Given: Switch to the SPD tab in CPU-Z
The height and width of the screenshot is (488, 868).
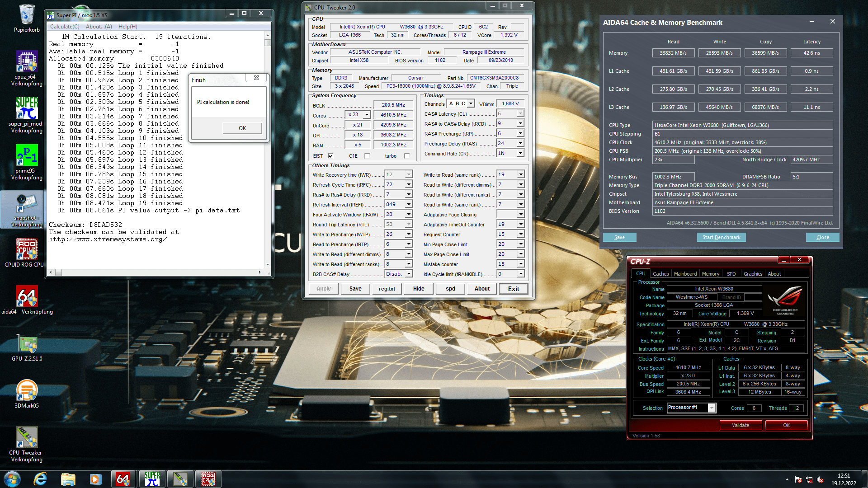Looking at the screenshot, I should tap(731, 274).
